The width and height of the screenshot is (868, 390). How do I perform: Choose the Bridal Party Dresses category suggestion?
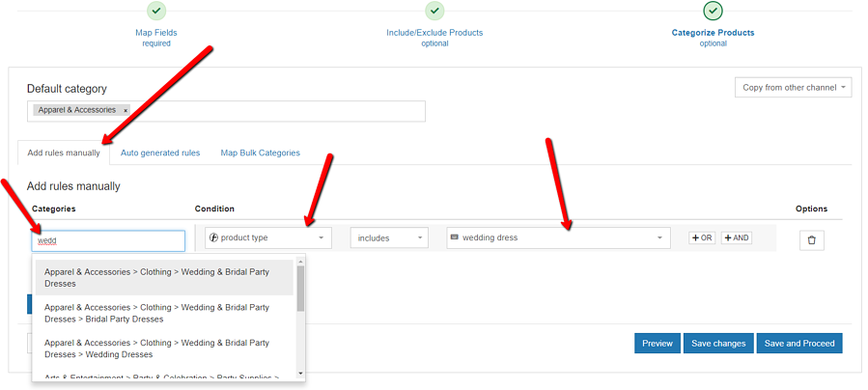(164, 313)
